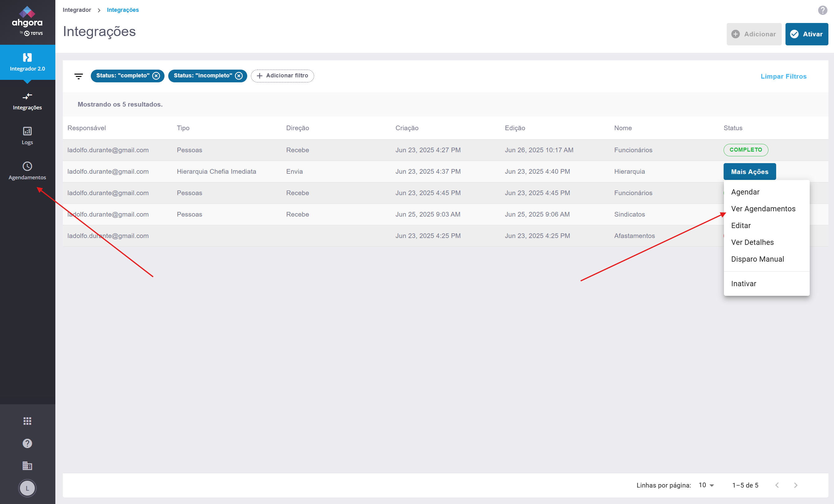This screenshot has width=834, height=504.
Task: Click the sidebar help question icon
Action: tap(27, 443)
